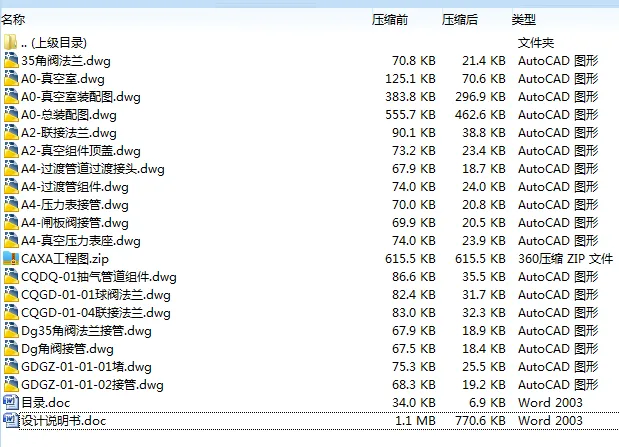
Task: Select the Dg角阀接管.dwg file icon
Action: coord(11,349)
